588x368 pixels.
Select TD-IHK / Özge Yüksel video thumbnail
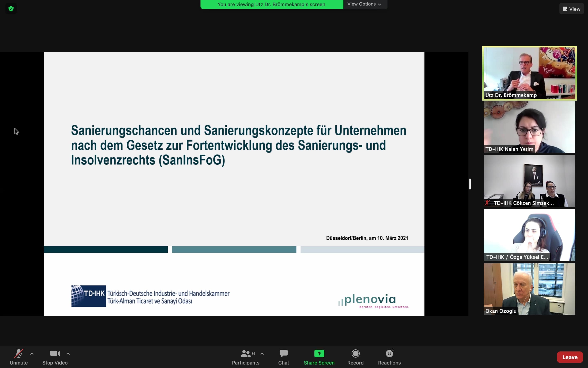529,235
